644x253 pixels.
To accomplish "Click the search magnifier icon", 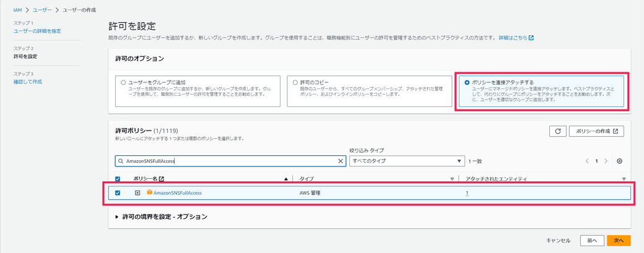I will coord(121,161).
